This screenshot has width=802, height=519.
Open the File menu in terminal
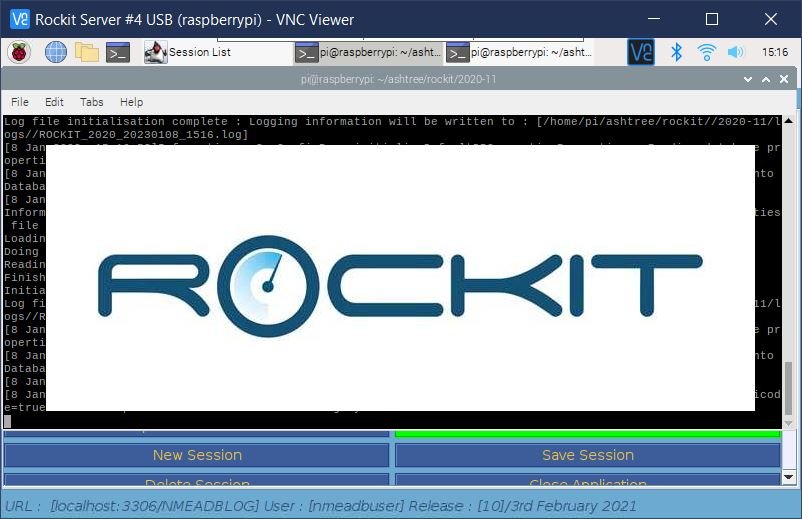(x=20, y=102)
